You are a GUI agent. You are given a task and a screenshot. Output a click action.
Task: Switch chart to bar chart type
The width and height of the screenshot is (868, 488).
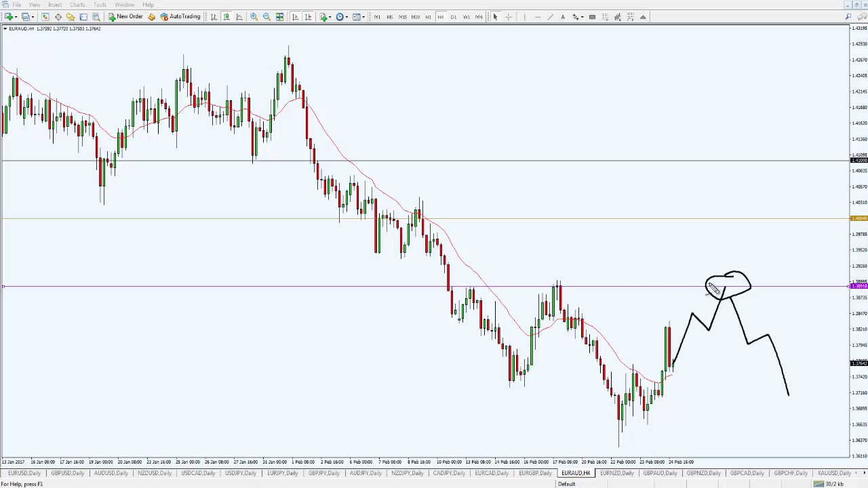(214, 17)
